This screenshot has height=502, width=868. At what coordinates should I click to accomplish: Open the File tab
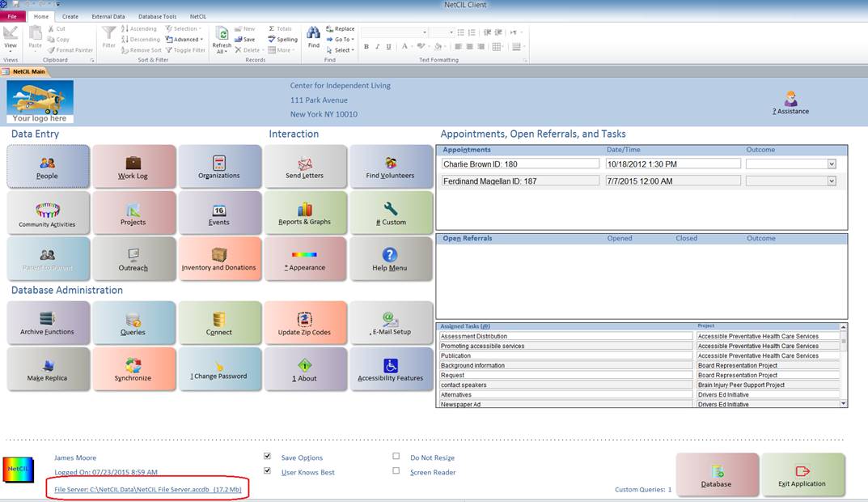coord(12,17)
